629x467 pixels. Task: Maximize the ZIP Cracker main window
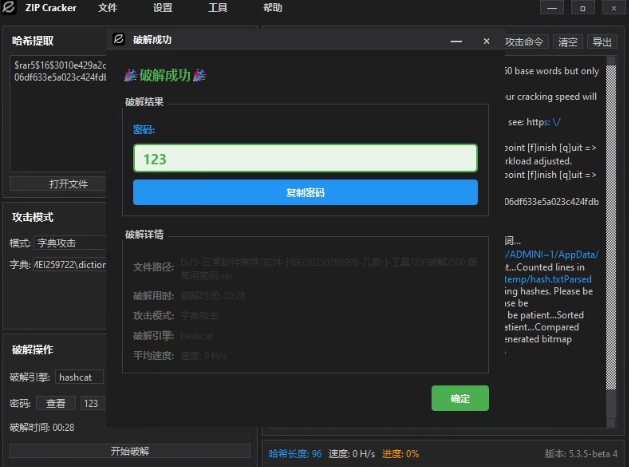(582, 8)
